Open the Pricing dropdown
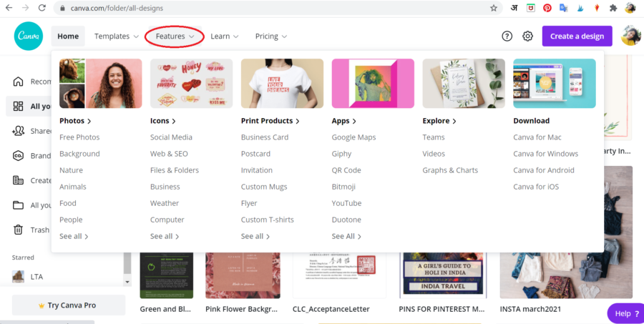The height and width of the screenshot is (324, 644). [271, 36]
